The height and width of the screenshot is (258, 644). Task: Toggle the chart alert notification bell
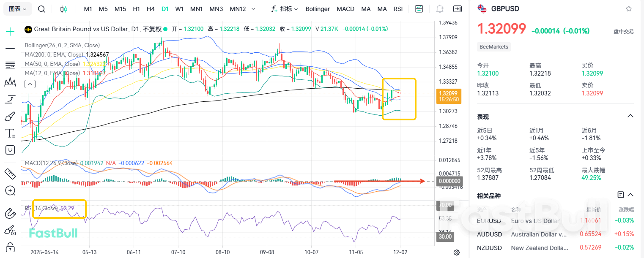[x=439, y=8]
